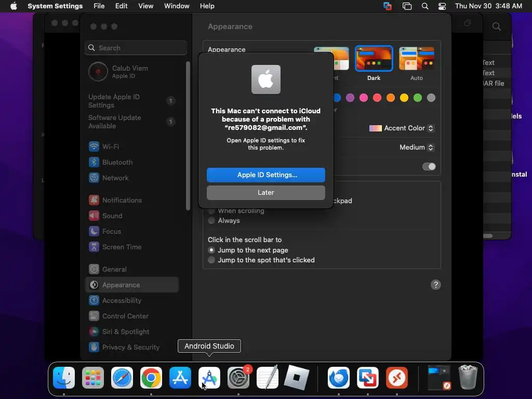The image size is (532, 399).
Task: Select Network in the sidebar
Action: pyautogui.click(x=132, y=178)
